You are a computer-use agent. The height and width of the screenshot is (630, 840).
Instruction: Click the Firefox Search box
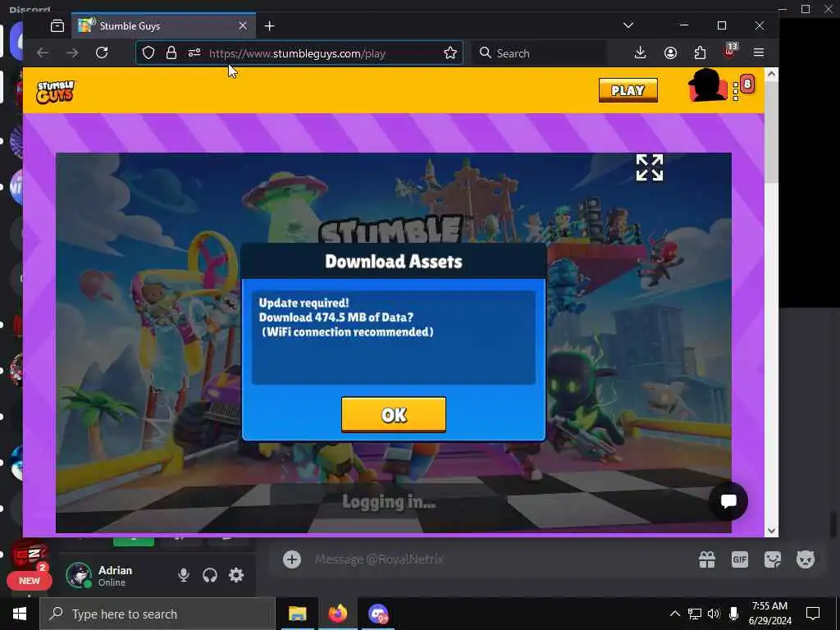[541, 53]
